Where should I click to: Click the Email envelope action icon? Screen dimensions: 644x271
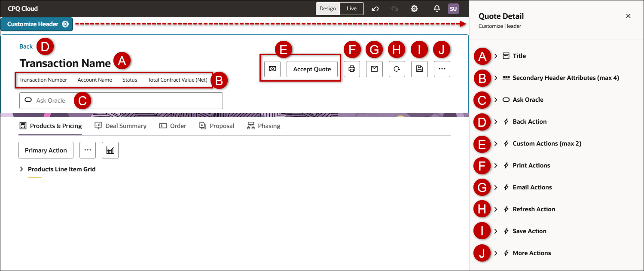coord(374,69)
